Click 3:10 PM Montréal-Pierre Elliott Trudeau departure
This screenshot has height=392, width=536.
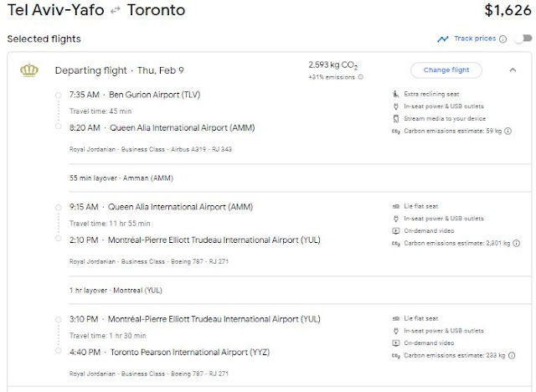click(195, 319)
